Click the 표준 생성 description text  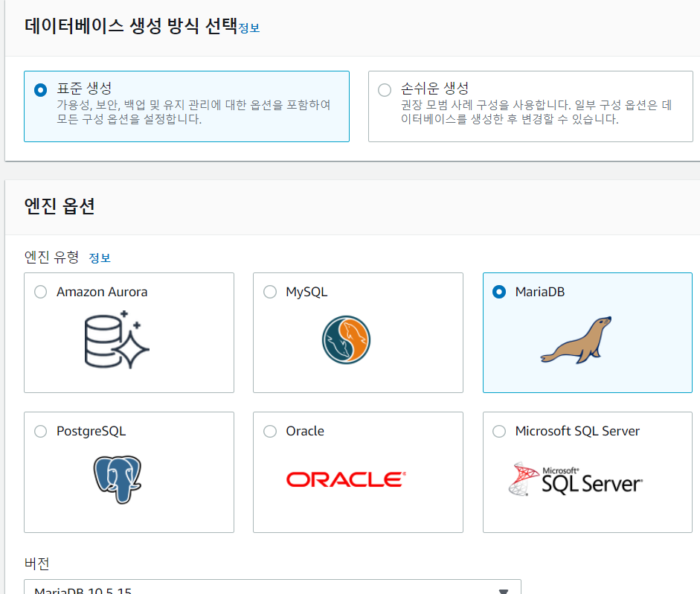(193, 112)
